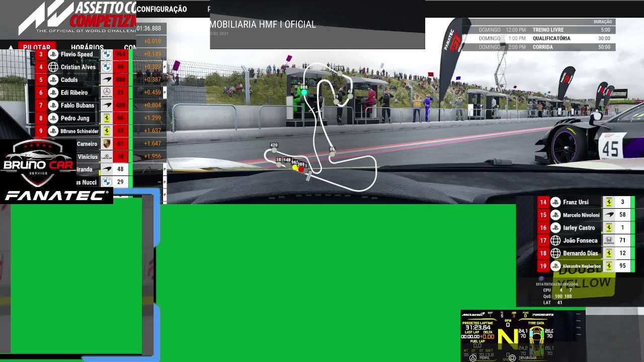Click the Fanatec sponsor logo
The image size is (644, 362).
57,196
